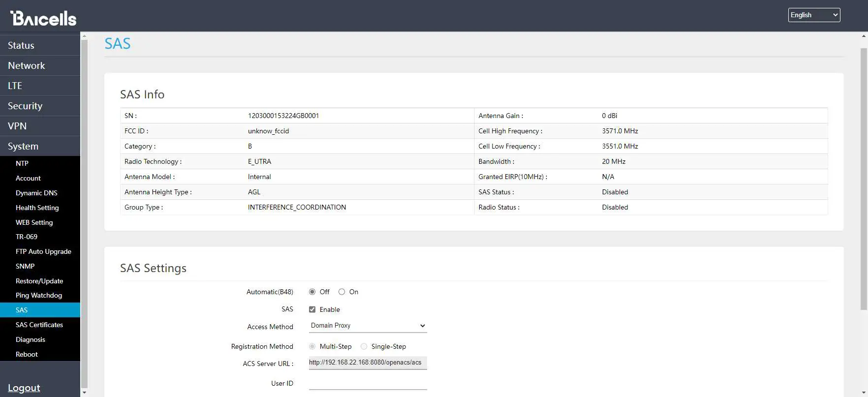Open the Ping Watchdog page
The height and width of the screenshot is (397, 868).
pos(39,295)
